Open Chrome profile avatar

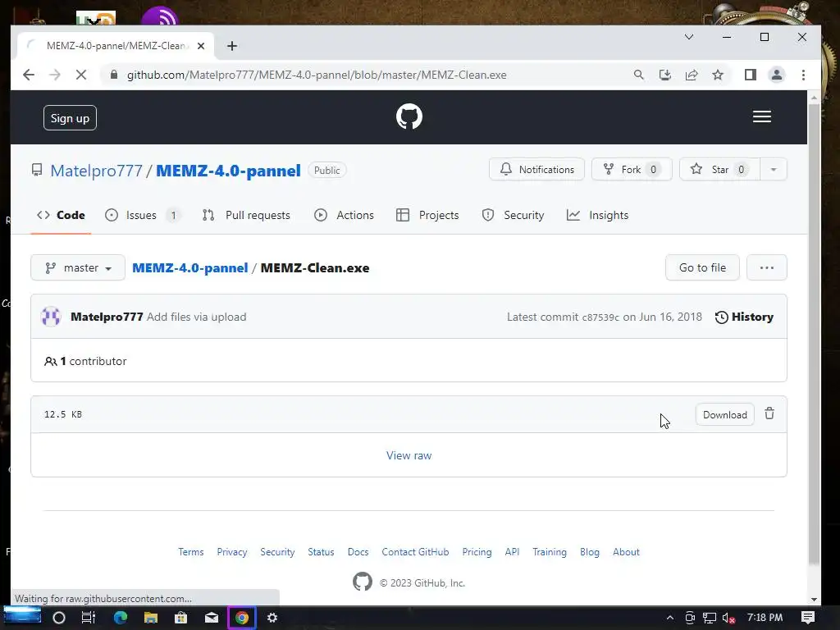point(776,75)
